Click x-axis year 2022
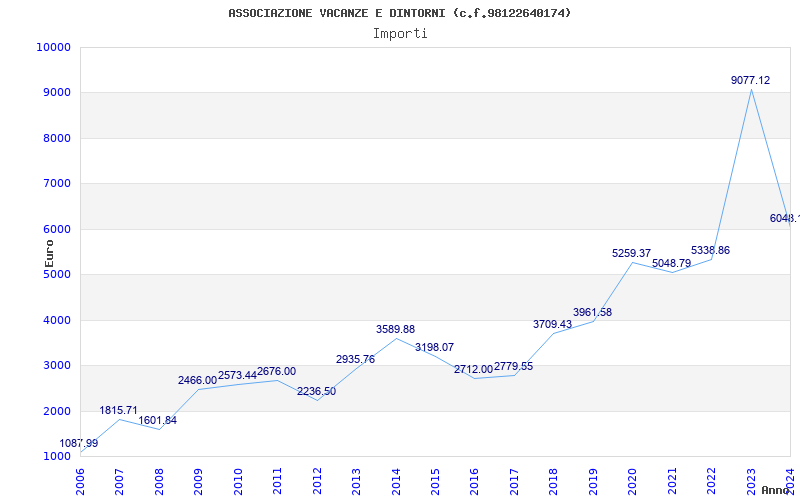 (711, 482)
